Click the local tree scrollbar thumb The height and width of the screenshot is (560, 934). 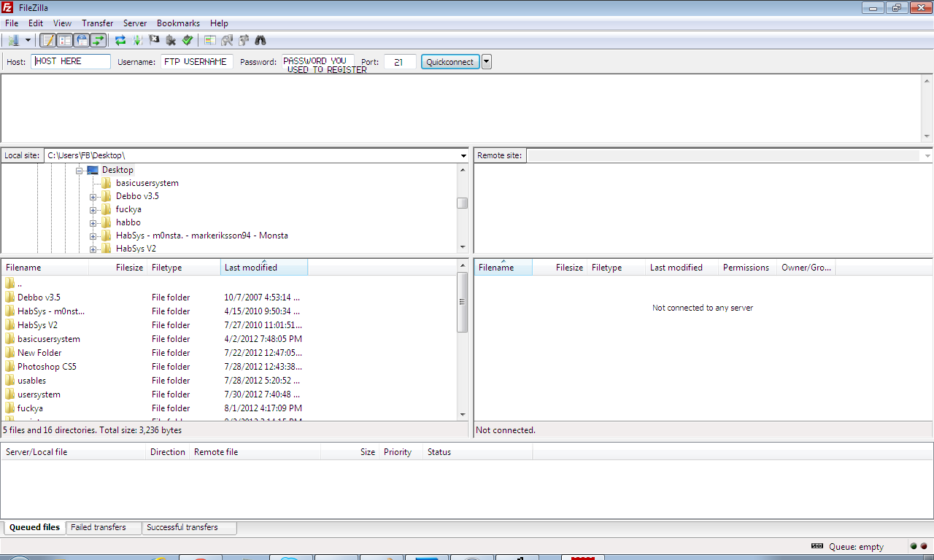(463, 203)
